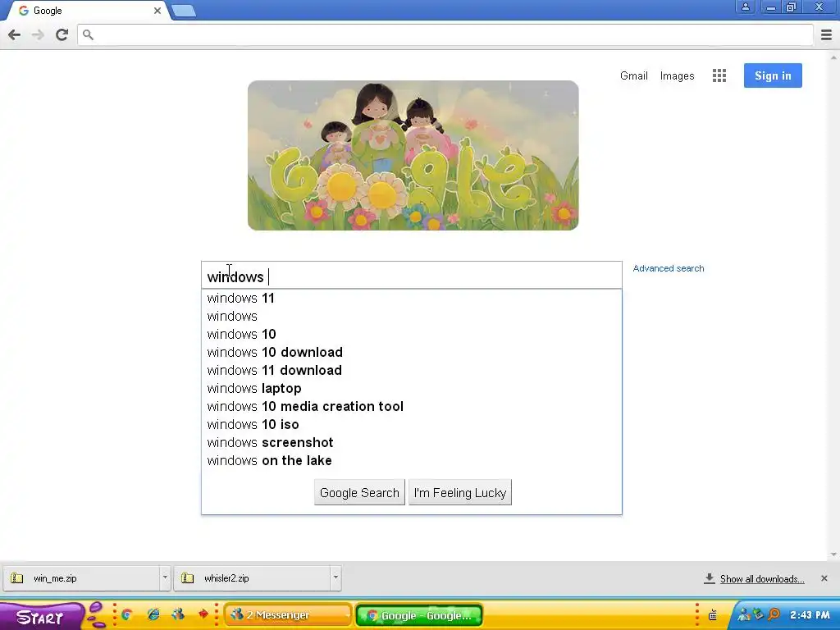Click the Google Search button
Image resolution: width=840 pixels, height=630 pixels.
coord(359,492)
